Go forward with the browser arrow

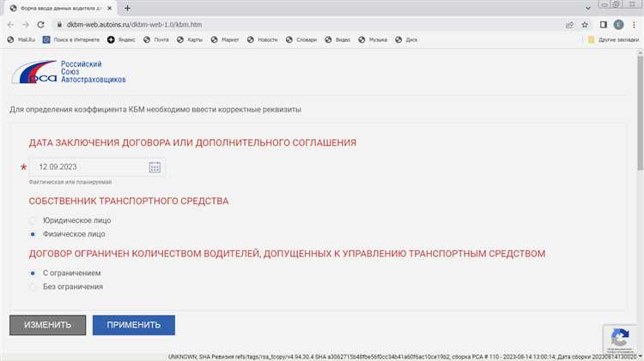[x=26, y=25]
